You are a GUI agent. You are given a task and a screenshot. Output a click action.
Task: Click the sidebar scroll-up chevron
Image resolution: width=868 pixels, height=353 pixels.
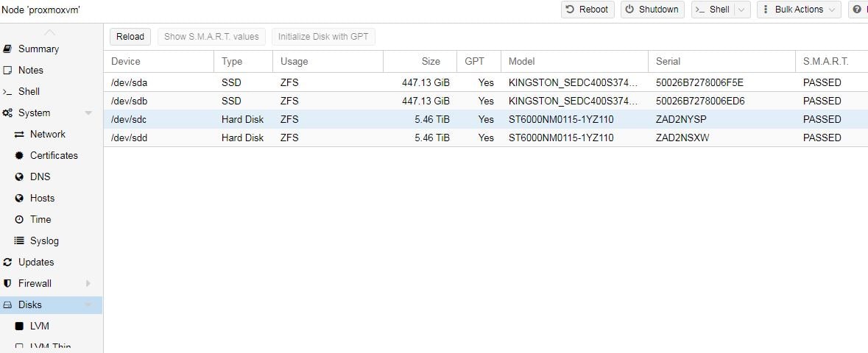(50, 32)
